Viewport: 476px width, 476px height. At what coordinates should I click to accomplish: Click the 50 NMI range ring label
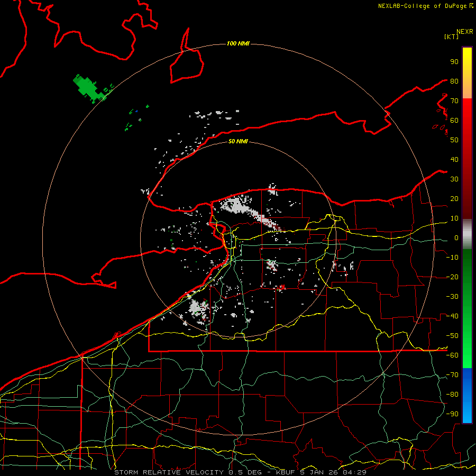point(238,141)
